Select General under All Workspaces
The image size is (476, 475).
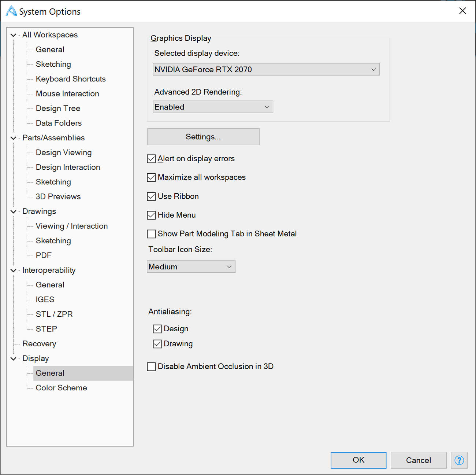coord(50,49)
